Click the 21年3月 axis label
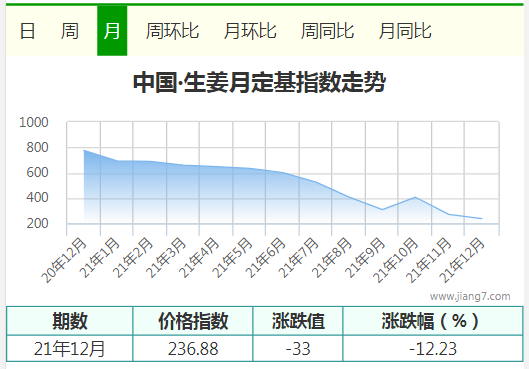 [x=166, y=258]
